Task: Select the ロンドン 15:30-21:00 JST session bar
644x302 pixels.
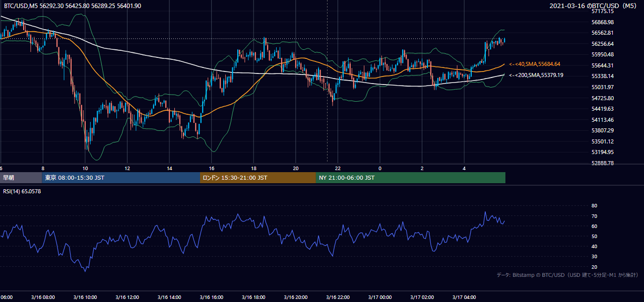Action: click(x=258, y=178)
